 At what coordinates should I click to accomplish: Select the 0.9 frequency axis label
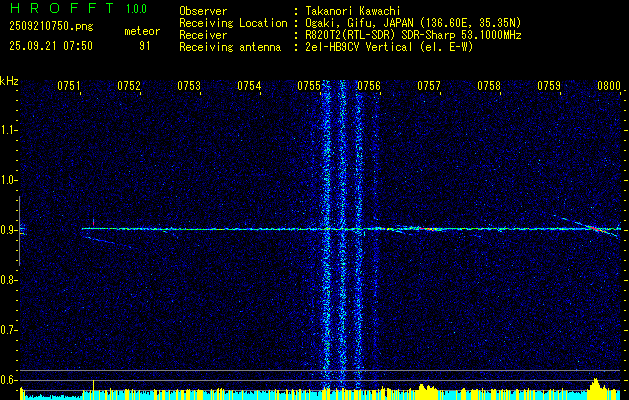click(9, 230)
